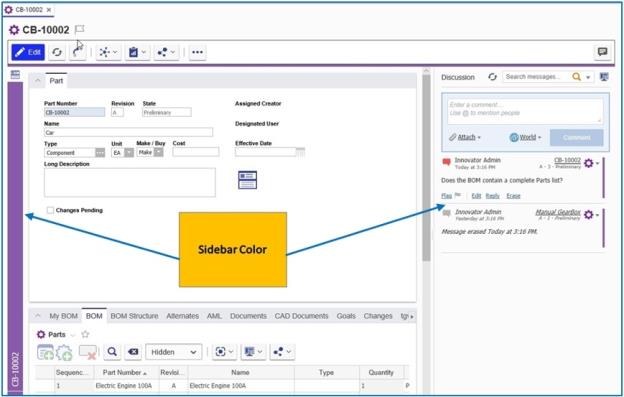Click the Part Number field
Image resolution: width=624 pixels, height=397 pixels.
(x=74, y=113)
